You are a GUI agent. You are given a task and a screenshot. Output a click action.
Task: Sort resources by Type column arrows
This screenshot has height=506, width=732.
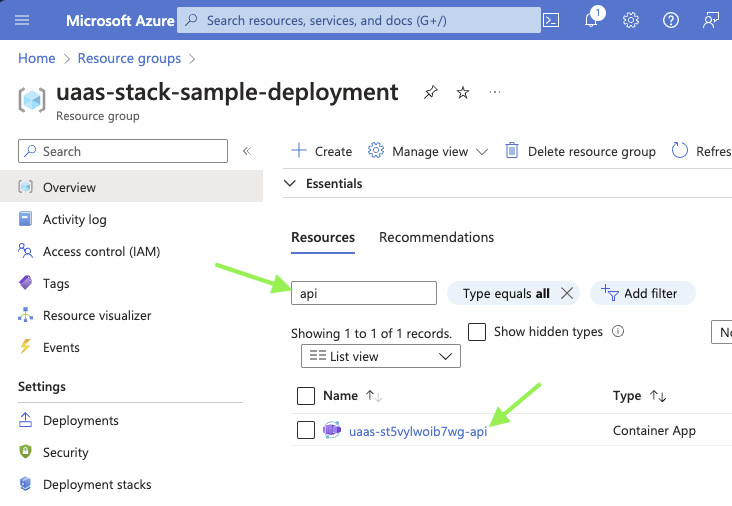pyautogui.click(x=658, y=396)
